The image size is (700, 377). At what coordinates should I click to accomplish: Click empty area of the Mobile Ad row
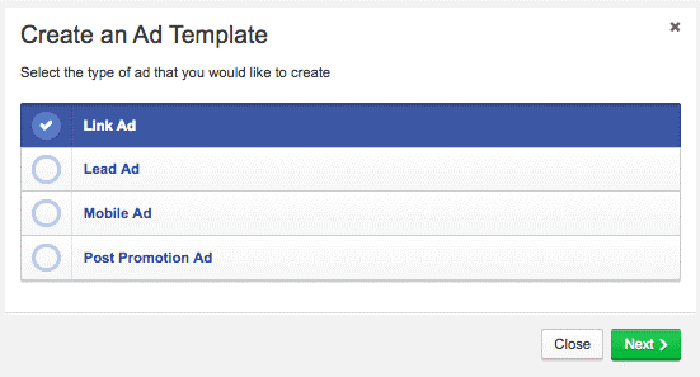pos(402,213)
